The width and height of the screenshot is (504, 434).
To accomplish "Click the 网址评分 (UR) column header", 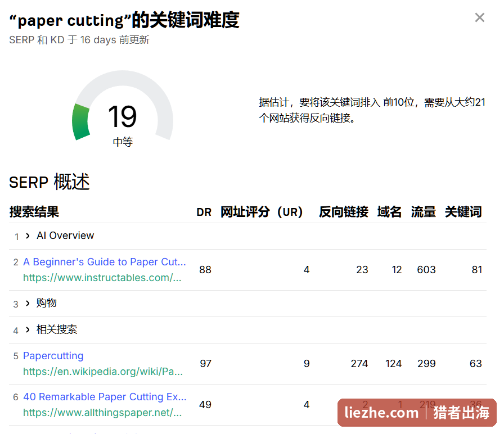I will pyautogui.click(x=262, y=212).
